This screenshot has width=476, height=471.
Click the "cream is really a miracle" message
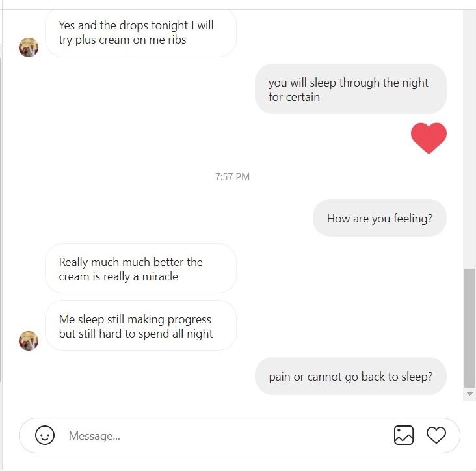pyautogui.click(x=140, y=269)
